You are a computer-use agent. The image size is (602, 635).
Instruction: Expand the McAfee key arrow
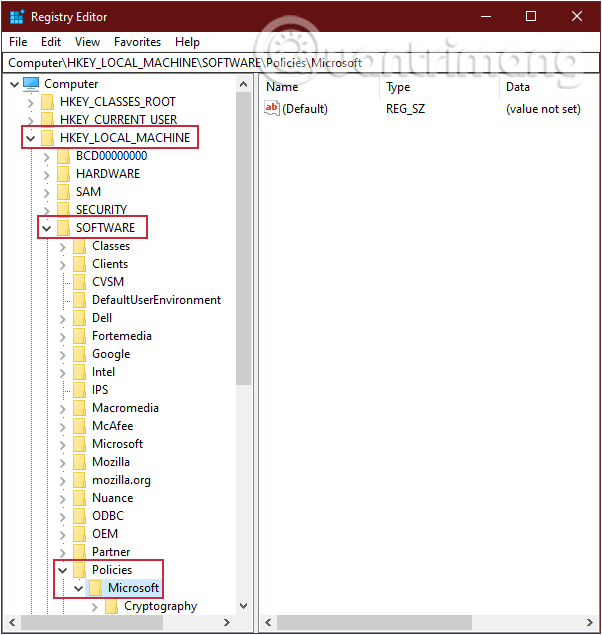coord(62,426)
